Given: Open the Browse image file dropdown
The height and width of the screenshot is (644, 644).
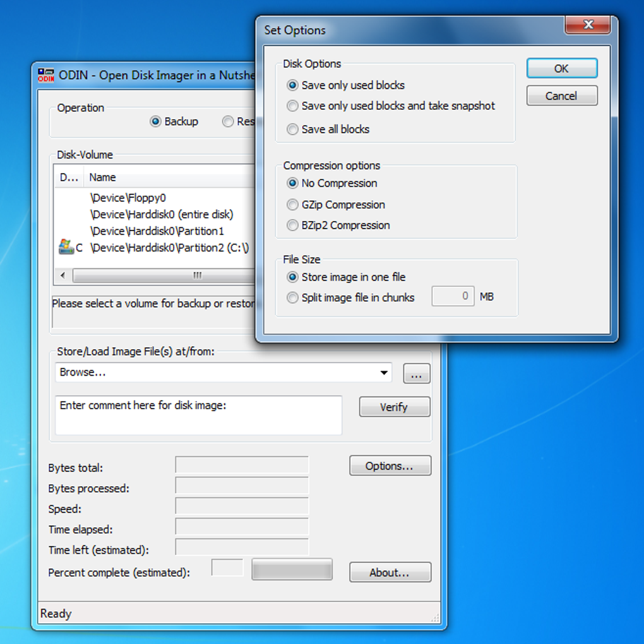Looking at the screenshot, I should tap(383, 373).
